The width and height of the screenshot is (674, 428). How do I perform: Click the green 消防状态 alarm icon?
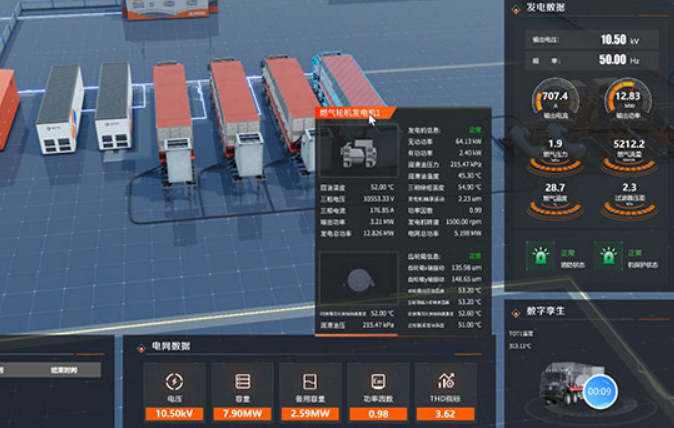pyautogui.click(x=542, y=256)
